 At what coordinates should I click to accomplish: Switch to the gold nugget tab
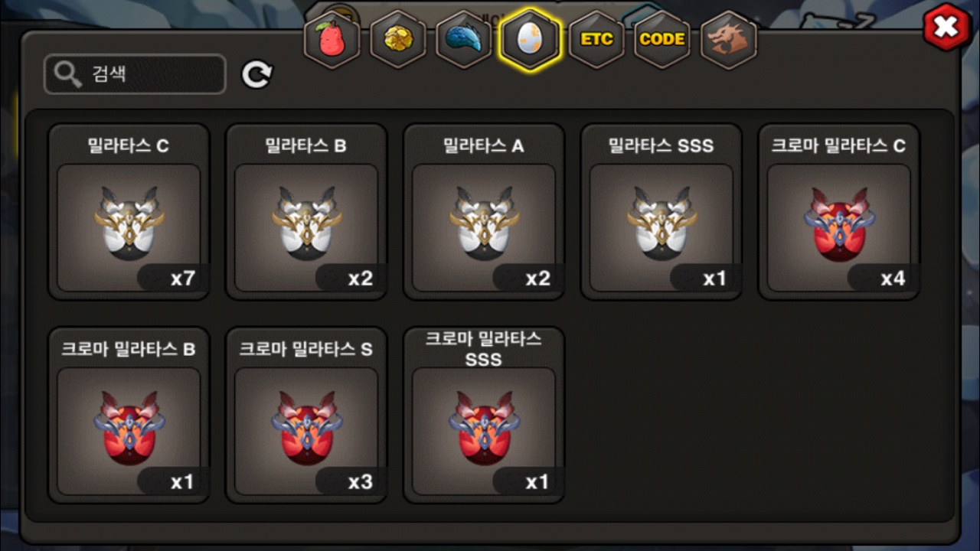(398, 40)
